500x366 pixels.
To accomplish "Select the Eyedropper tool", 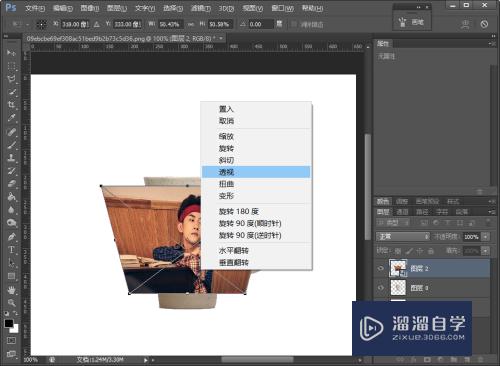I will click(11, 118).
